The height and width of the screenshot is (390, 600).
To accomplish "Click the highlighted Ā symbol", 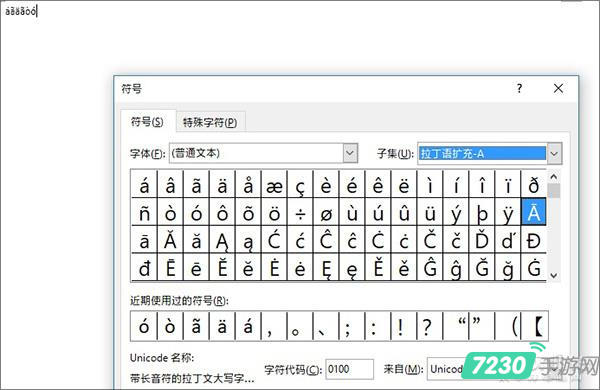I will click(x=533, y=212).
